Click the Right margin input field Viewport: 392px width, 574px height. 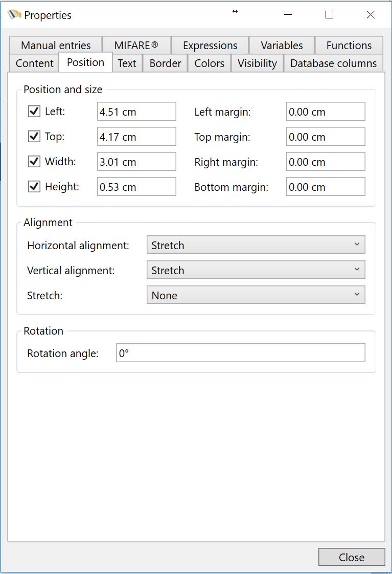pos(326,162)
